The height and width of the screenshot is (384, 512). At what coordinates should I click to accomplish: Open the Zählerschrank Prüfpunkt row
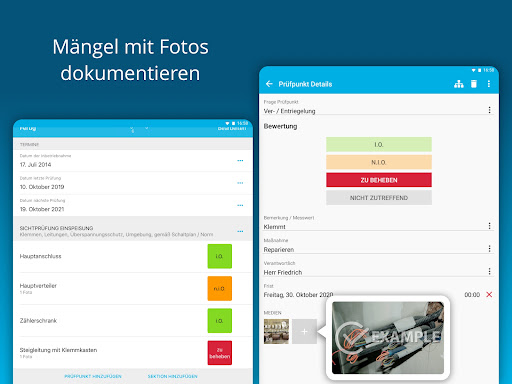133,321
